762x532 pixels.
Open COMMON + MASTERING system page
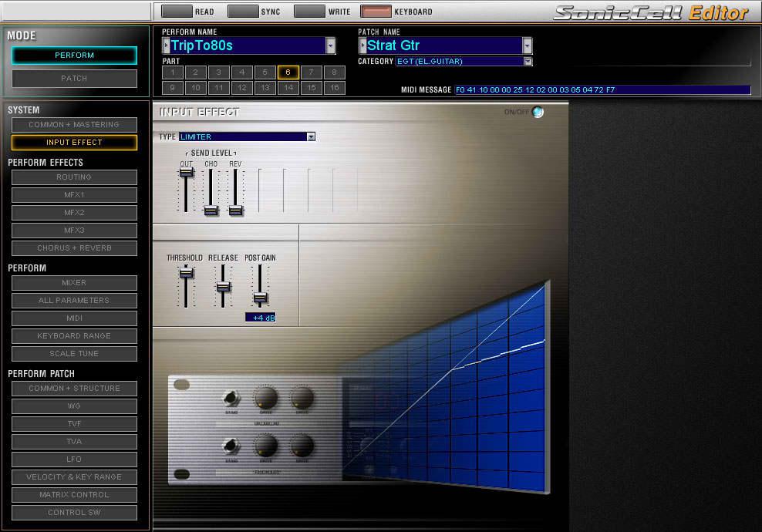74,125
